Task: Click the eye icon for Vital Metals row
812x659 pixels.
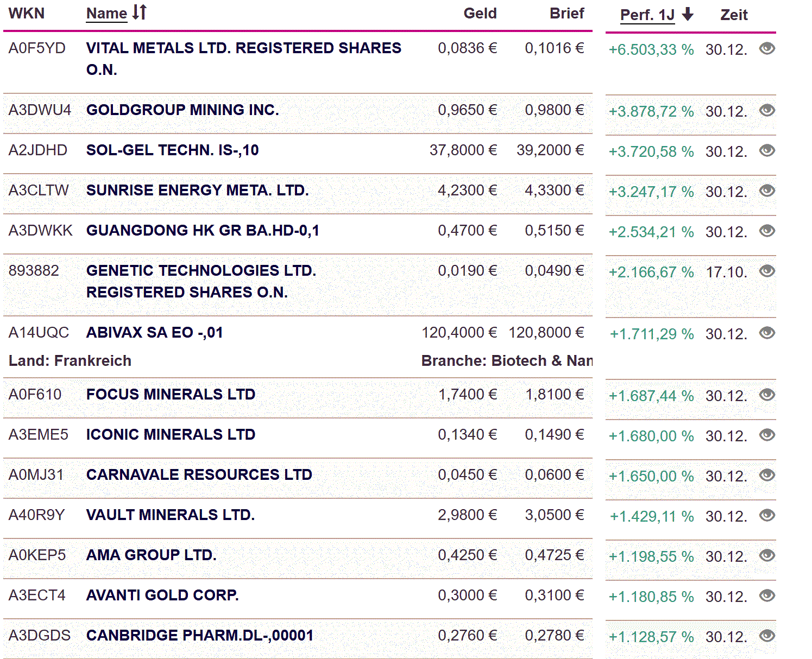Action: click(767, 49)
